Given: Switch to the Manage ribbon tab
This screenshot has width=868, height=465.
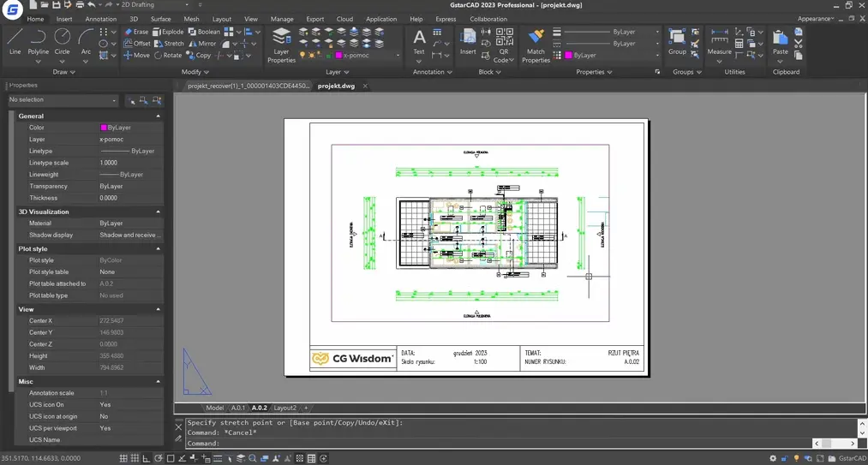Looking at the screenshot, I should pyautogui.click(x=282, y=19).
